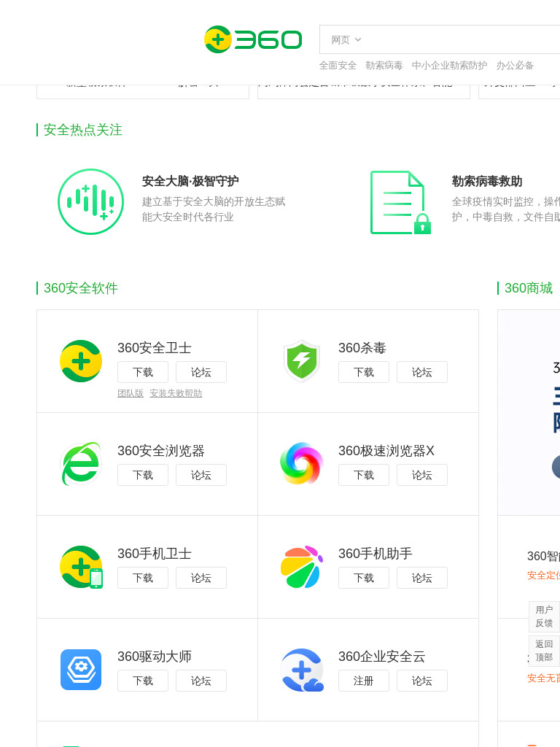
Task: Open the 团队版 link
Action: click(131, 393)
